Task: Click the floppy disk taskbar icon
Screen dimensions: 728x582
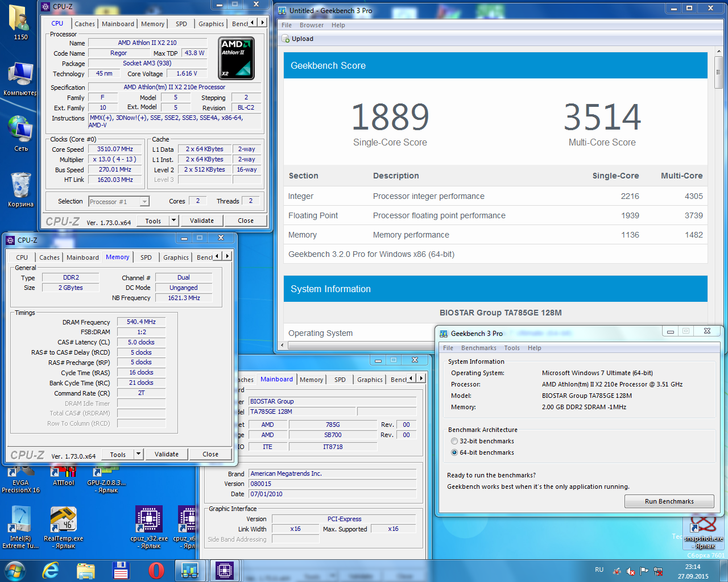Action: [121, 571]
